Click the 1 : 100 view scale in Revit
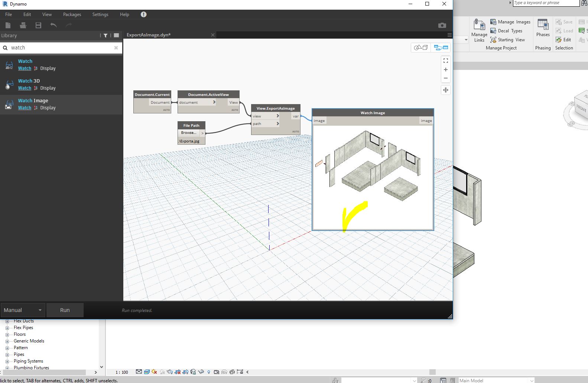Screen dimensions: 588x383 (122, 372)
